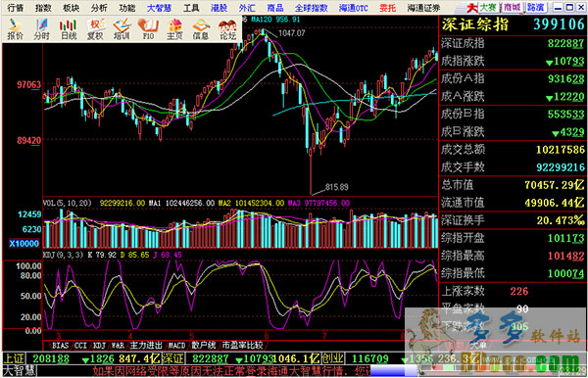The width and height of the screenshot is (588, 378).
Task: Open the 海通证券 menu item
Action: (423, 8)
